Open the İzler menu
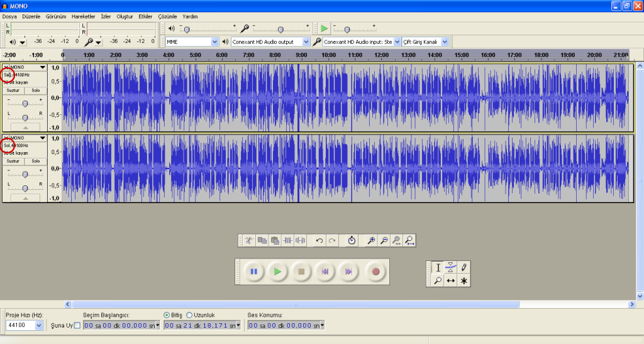This screenshot has height=344, width=644. (106, 16)
